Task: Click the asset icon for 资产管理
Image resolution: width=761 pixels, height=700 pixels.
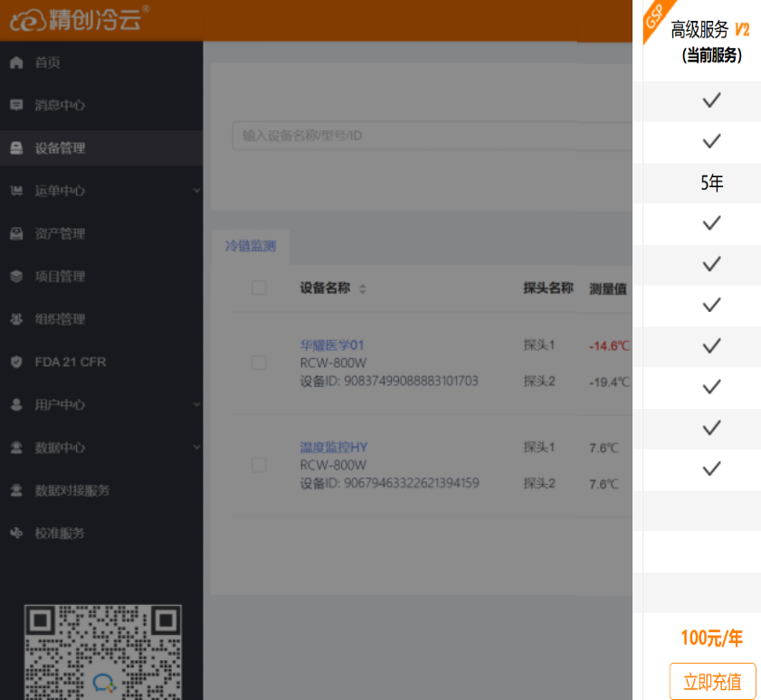Action: tap(16, 234)
